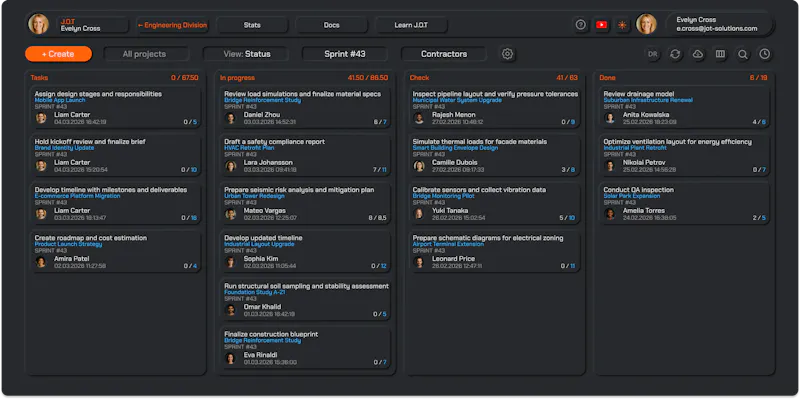Go back to Engineering Division
Image resolution: width=800 pixels, height=399 pixels.
pyautogui.click(x=172, y=25)
